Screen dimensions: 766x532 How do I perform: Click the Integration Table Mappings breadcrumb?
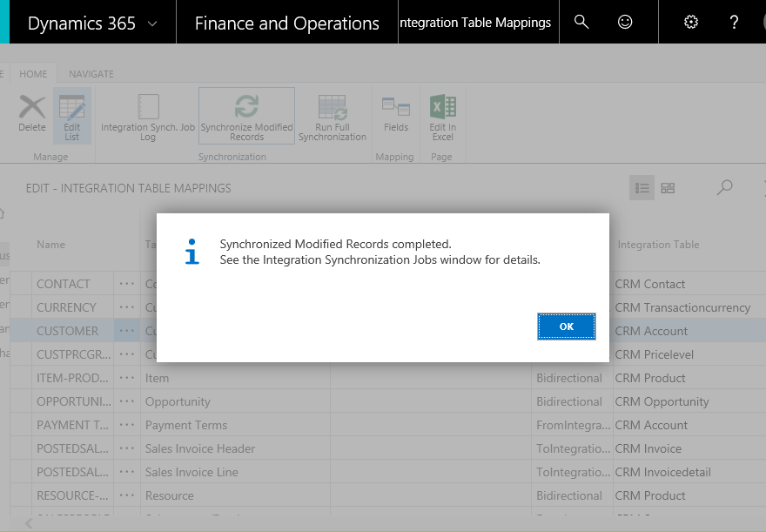[x=475, y=23]
